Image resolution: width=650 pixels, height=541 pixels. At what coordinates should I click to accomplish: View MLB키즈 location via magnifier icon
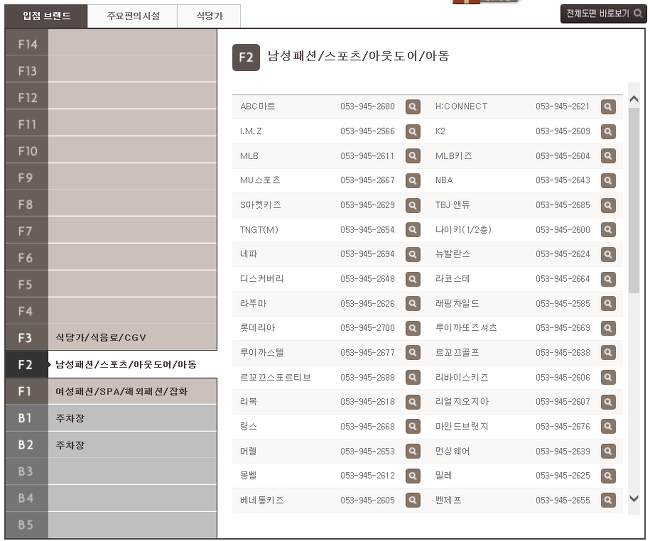pos(608,156)
